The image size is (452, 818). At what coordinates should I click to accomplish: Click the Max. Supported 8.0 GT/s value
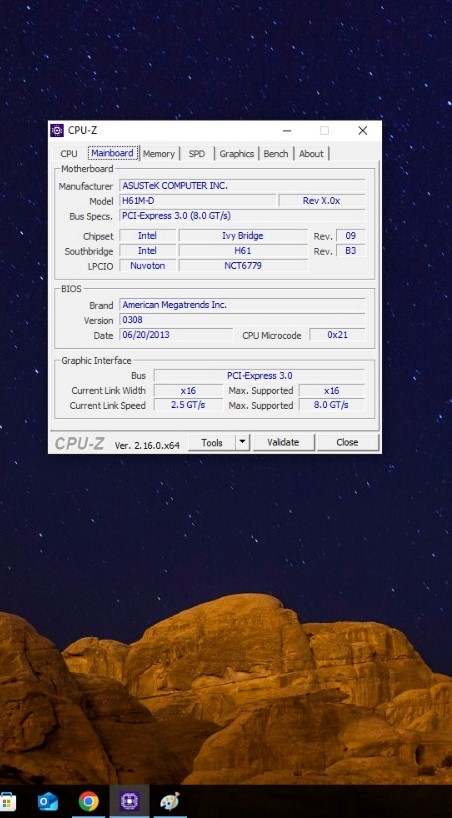[x=331, y=405]
